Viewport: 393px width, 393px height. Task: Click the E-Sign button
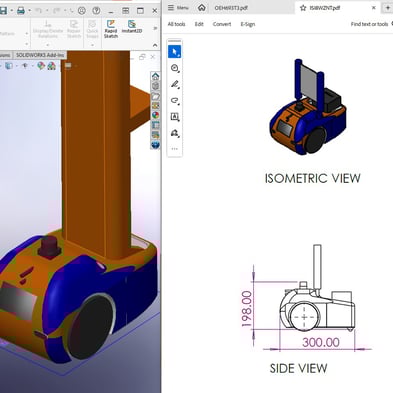(x=248, y=24)
